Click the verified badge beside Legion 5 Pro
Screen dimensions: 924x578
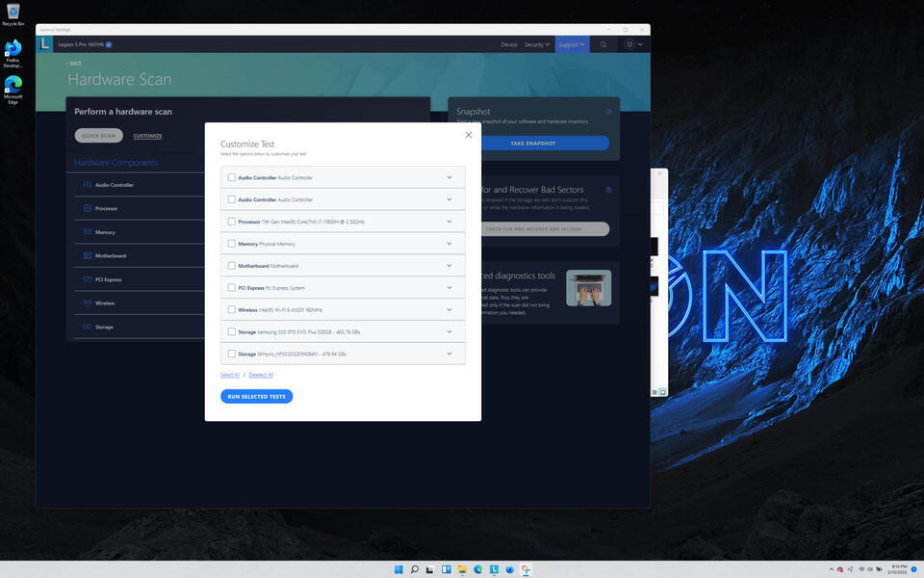[109, 45]
